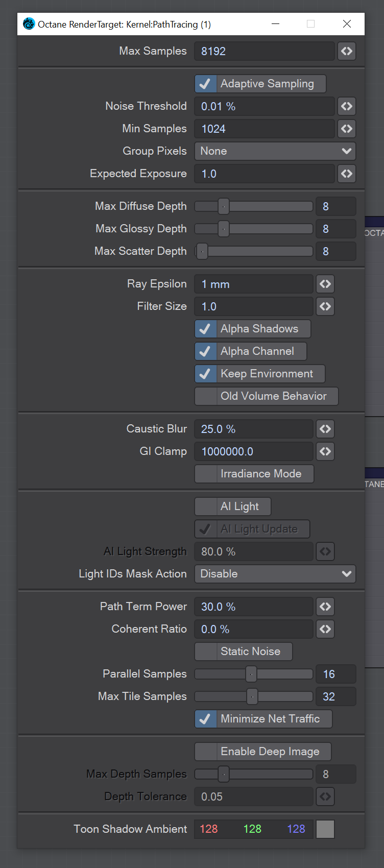
Task: Click the envelope icon beside Min Samples
Action: [x=347, y=129]
